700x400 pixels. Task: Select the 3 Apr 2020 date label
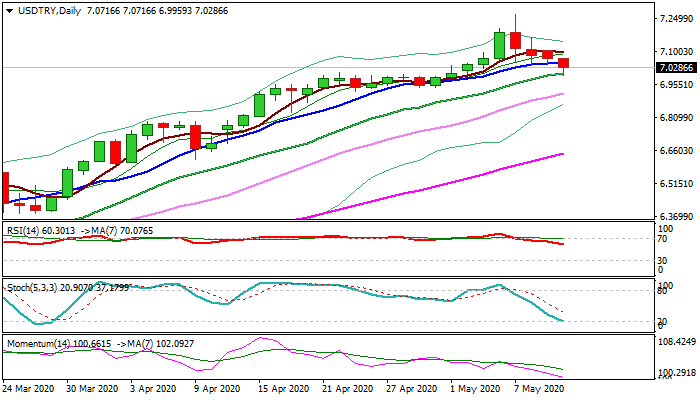pos(153,389)
